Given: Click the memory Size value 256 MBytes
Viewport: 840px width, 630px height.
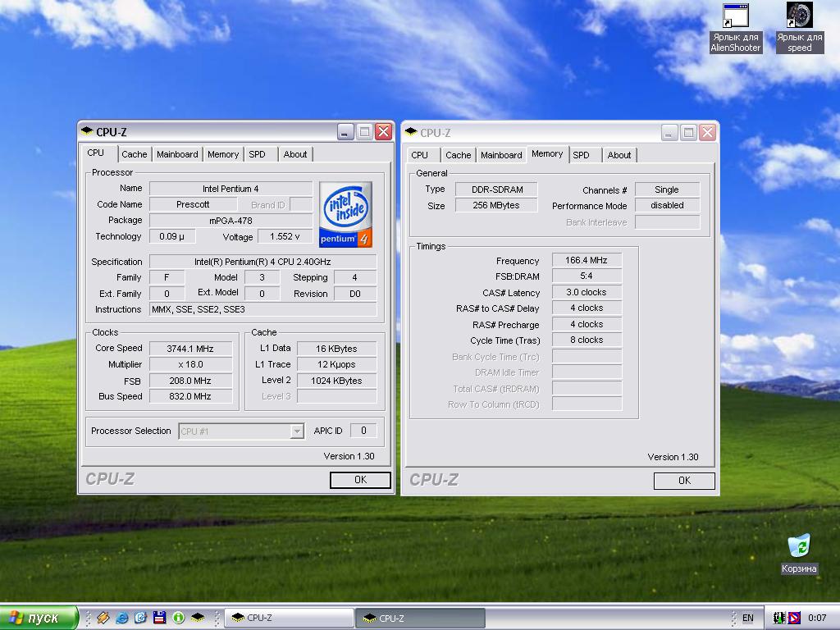Looking at the screenshot, I should pos(496,205).
